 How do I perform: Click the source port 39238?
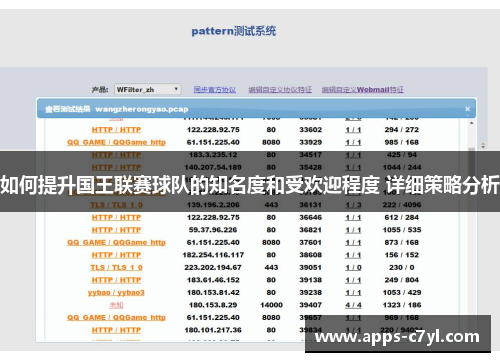310,293
